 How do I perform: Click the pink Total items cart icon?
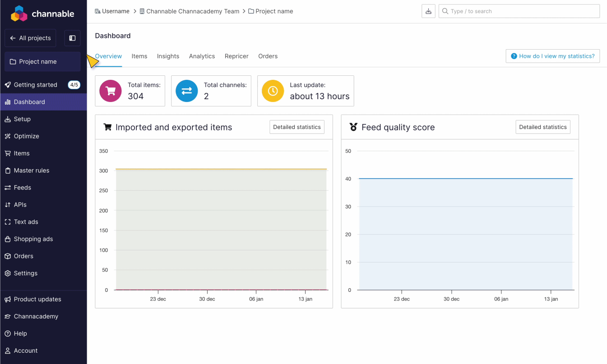click(111, 91)
